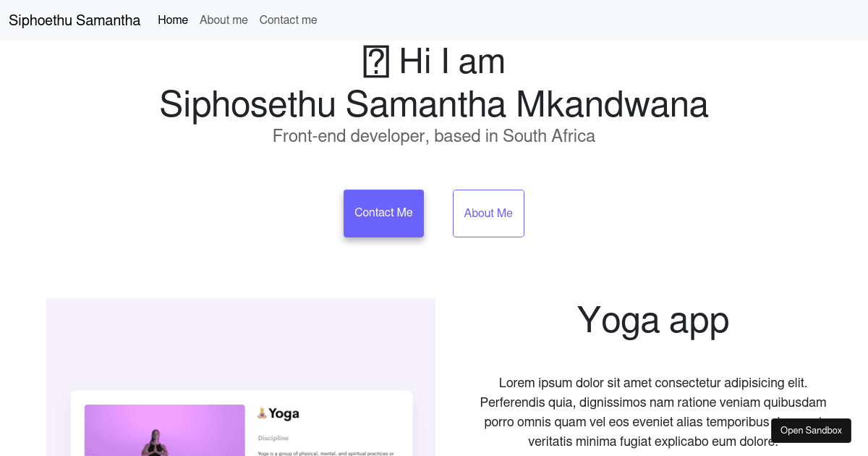Click the Front-end developer subtitle text
This screenshot has height=456, width=868.
click(433, 136)
